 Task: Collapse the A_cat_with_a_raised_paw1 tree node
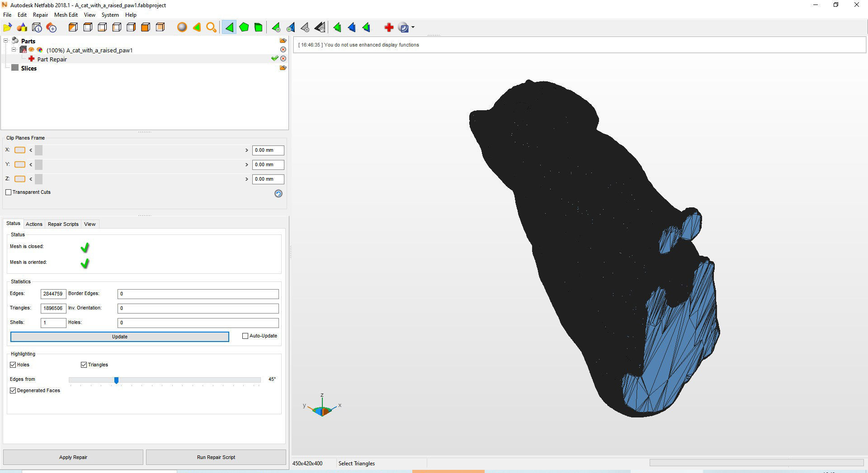pos(14,50)
